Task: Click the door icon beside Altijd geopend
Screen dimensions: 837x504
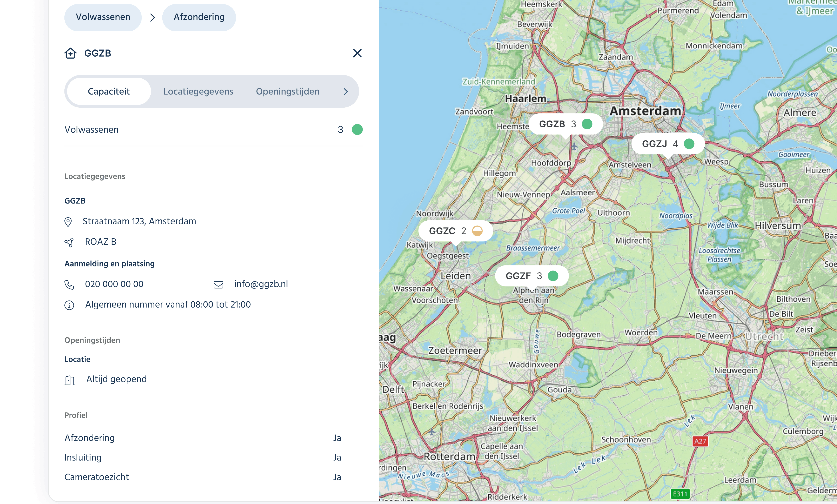Action: coord(70,380)
